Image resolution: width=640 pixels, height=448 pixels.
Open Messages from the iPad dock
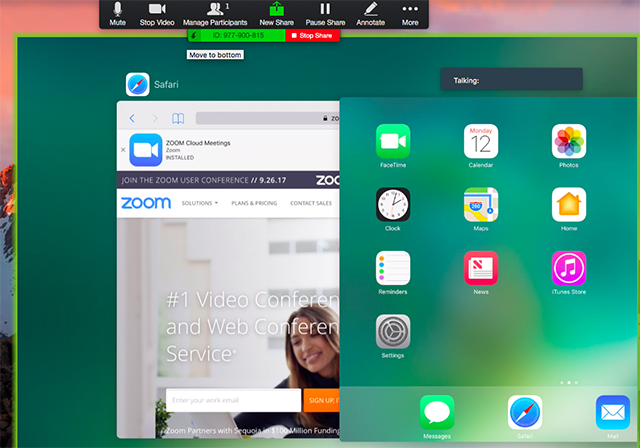(x=437, y=412)
